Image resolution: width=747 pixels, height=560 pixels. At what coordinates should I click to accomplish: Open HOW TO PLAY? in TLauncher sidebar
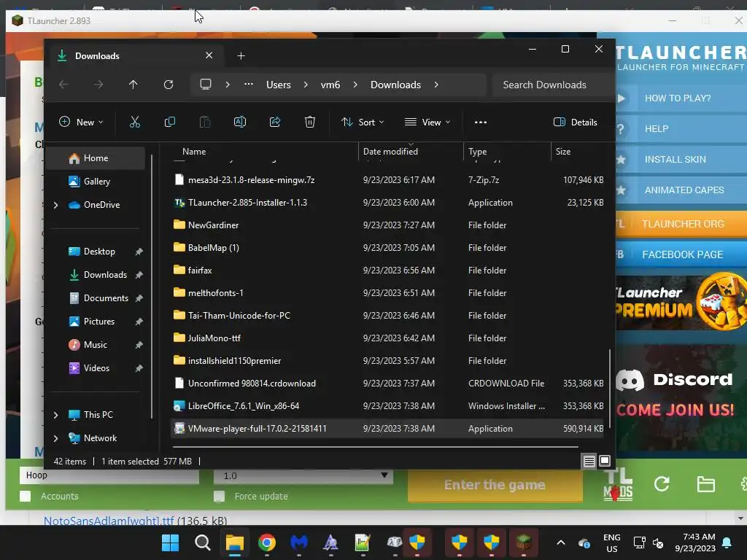(681, 98)
